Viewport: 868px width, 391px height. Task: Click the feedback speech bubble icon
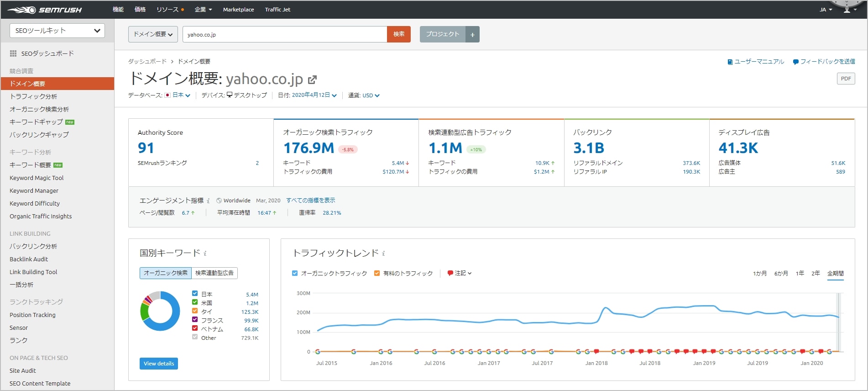(795, 62)
